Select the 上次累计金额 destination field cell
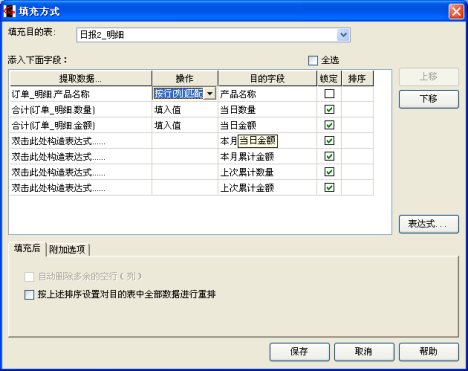Screen dimensions: 468x371 [267, 188]
